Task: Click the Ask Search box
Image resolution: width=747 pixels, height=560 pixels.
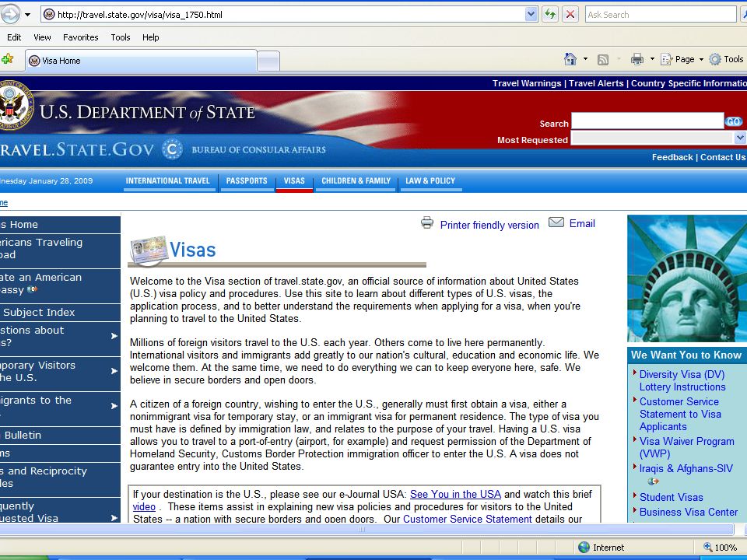Action: point(661,15)
